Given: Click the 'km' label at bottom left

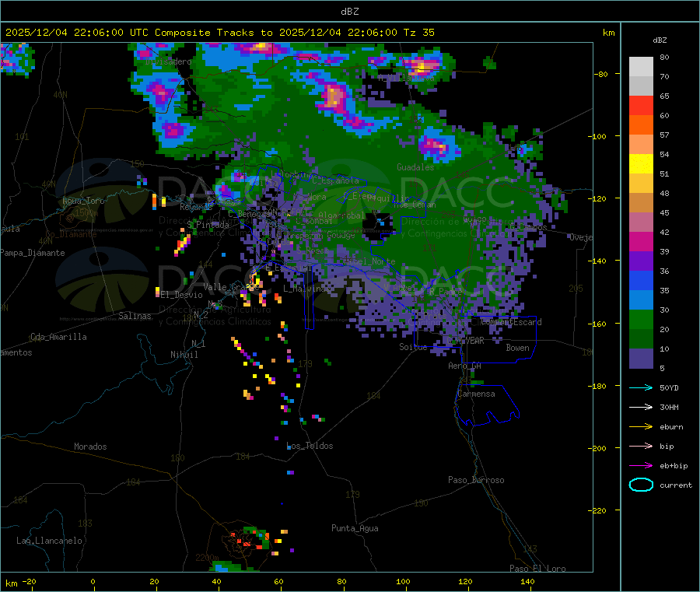Looking at the screenshot, I should click(11, 583).
